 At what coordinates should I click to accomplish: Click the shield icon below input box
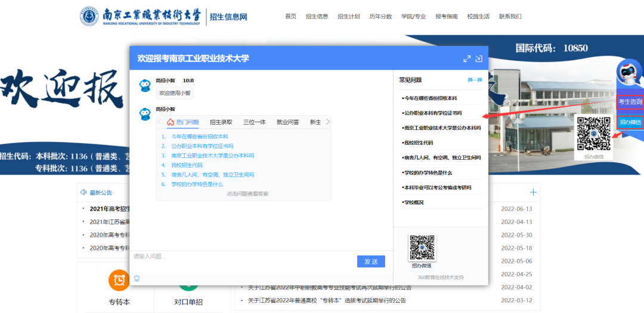(x=137, y=278)
